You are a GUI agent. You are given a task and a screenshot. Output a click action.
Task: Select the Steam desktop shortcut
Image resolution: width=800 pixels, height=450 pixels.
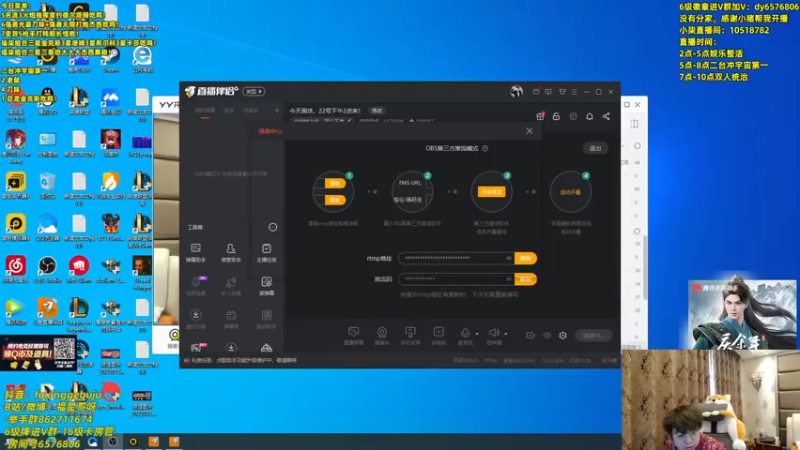[111, 60]
